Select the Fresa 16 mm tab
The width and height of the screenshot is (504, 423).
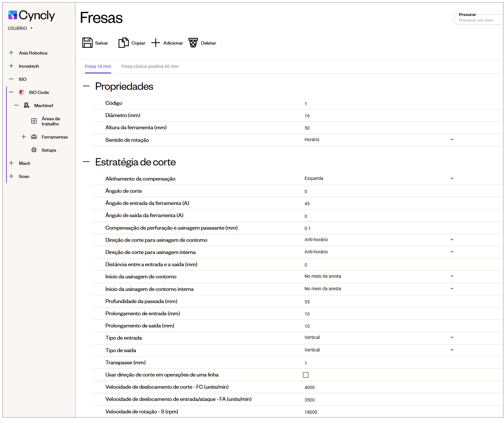tap(98, 67)
